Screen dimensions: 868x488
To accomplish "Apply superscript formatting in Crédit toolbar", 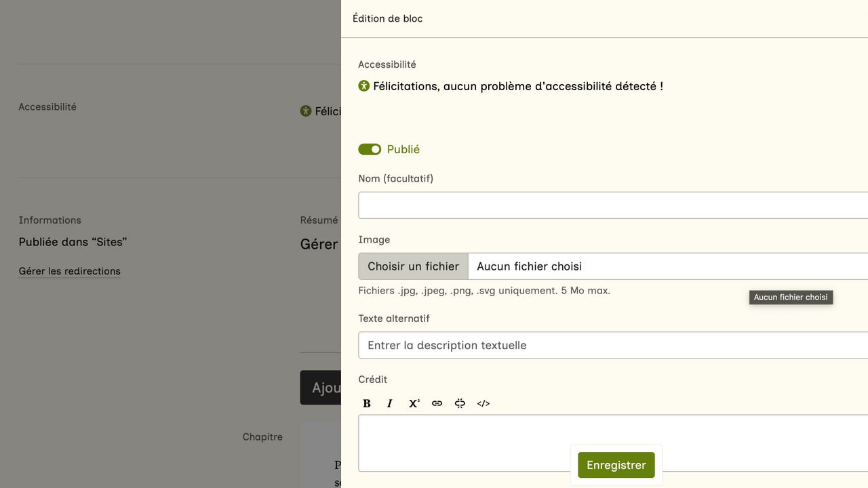I will [414, 403].
